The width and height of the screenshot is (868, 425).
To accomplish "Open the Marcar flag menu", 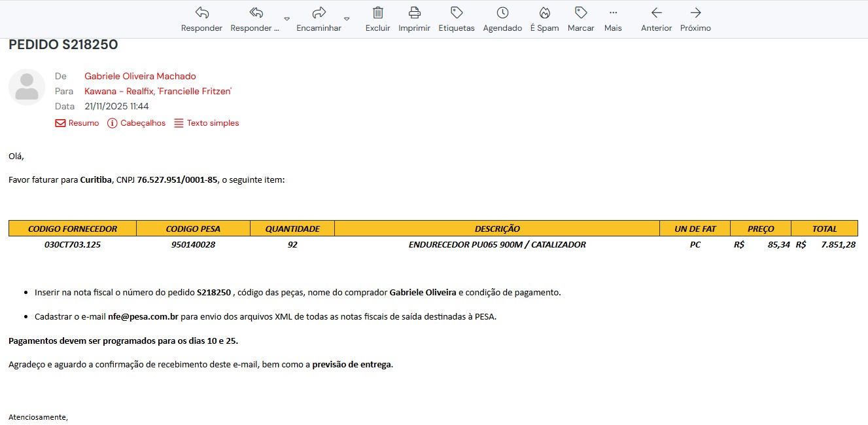I will pos(580,13).
